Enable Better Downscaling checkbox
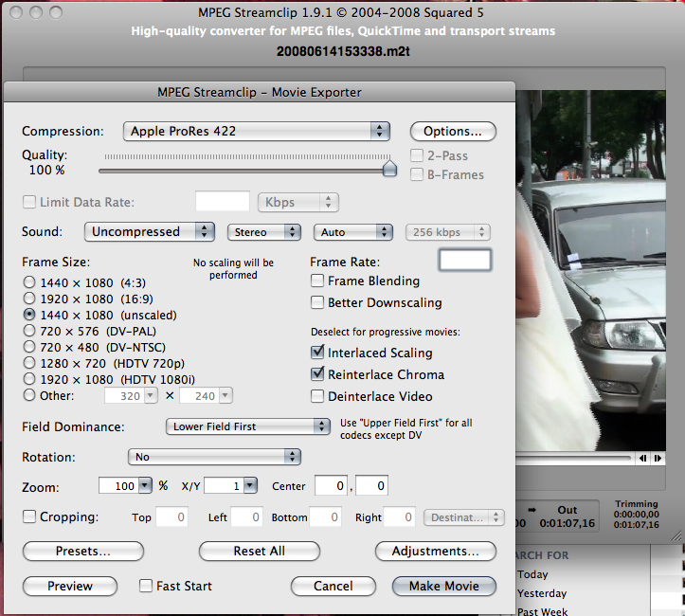 pyautogui.click(x=317, y=302)
